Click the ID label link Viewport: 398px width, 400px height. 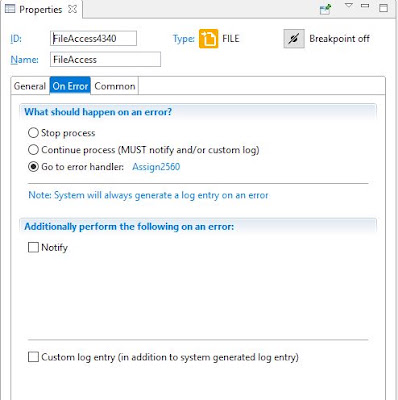pos(16,39)
